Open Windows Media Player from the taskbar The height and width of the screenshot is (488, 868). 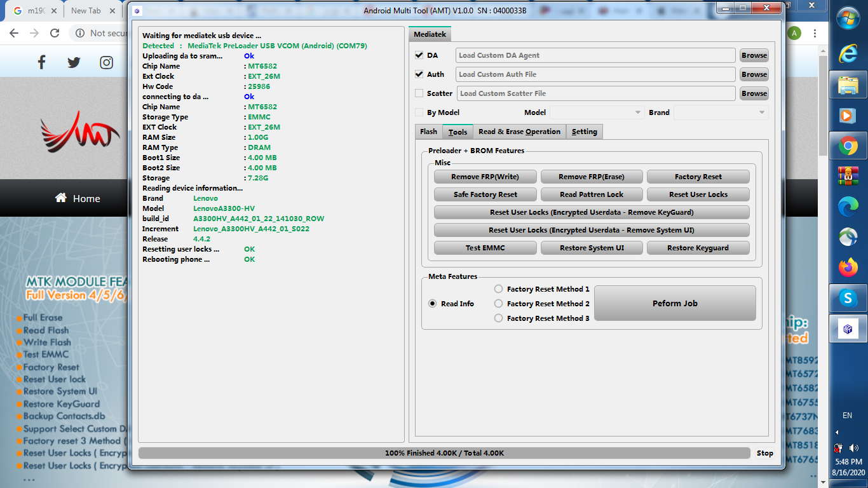(848, 116)
